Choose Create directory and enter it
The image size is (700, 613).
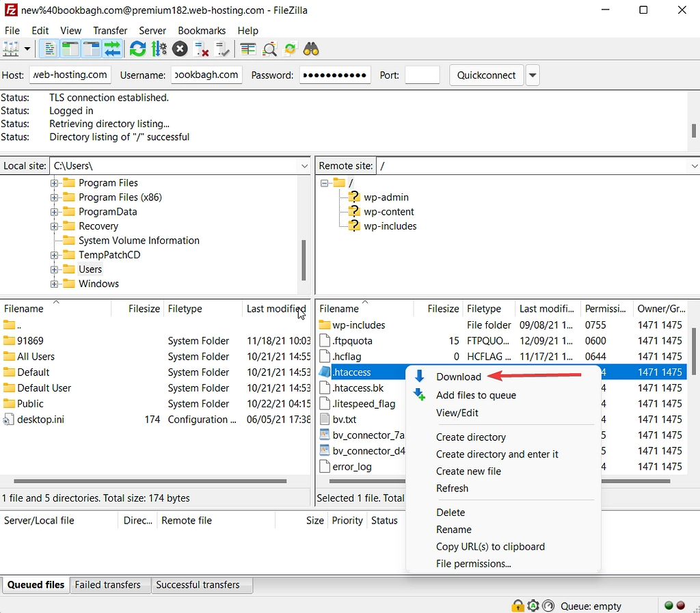497,454
